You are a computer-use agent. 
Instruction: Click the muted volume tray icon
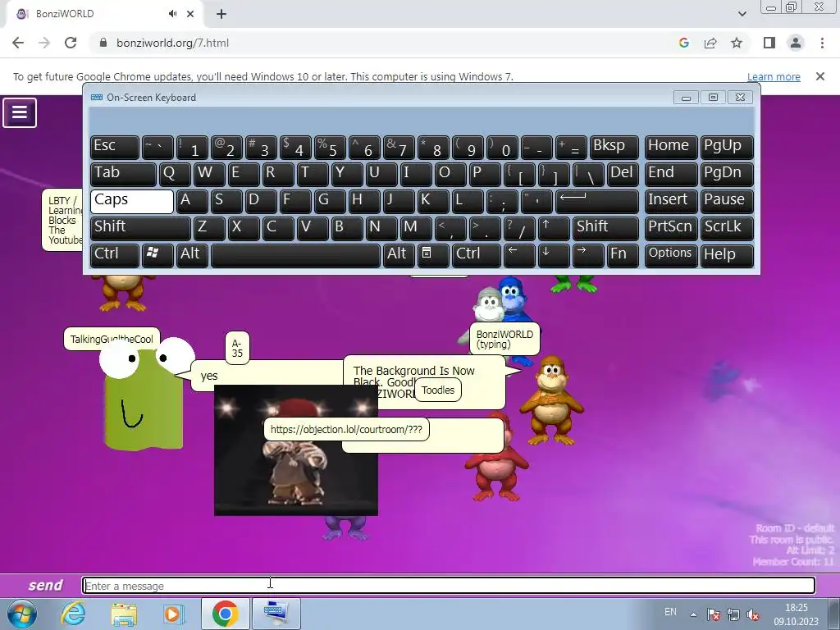(753, 614)
